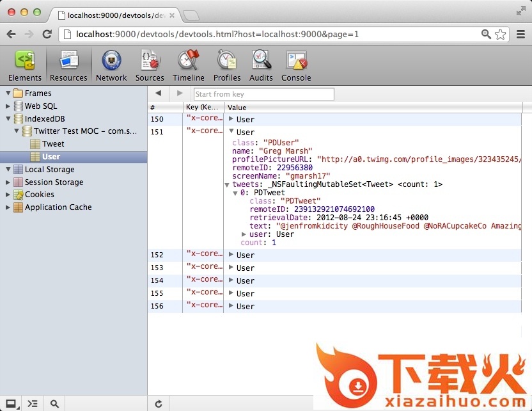Collapse Local Storage node
Viewport: 532px width, 411px height.
tap(8, 169)
